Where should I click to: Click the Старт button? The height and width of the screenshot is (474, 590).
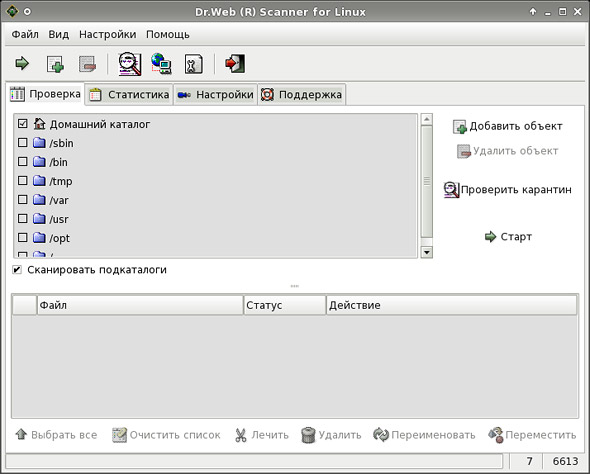pyautogui.click(x=508, y=237)
